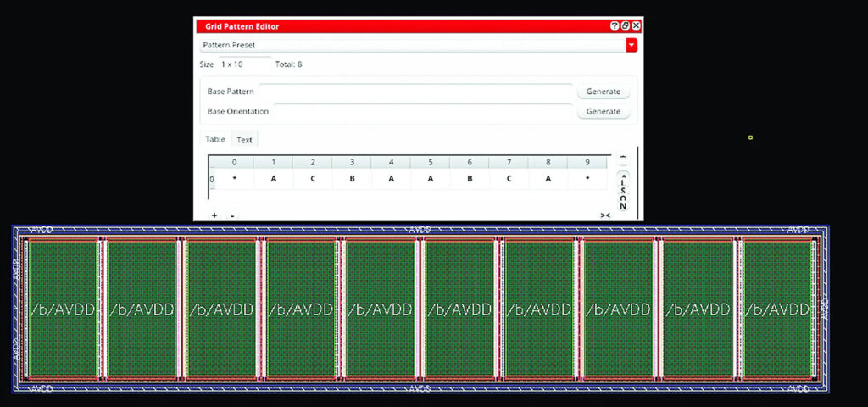Click the small yellow marker on canvas
This screenshot has width=868, height=407.
tap(750, 137)
